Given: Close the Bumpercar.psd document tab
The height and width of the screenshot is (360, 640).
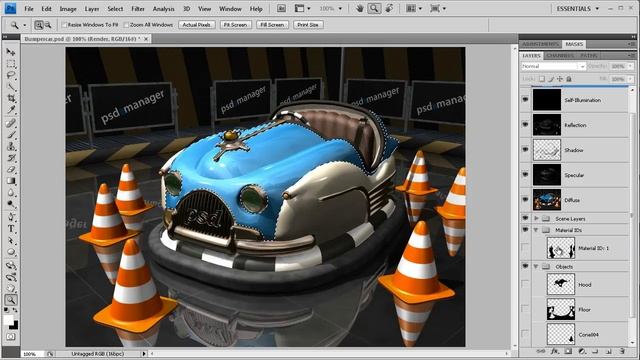Looking at the screenshot, I should 146,39.
